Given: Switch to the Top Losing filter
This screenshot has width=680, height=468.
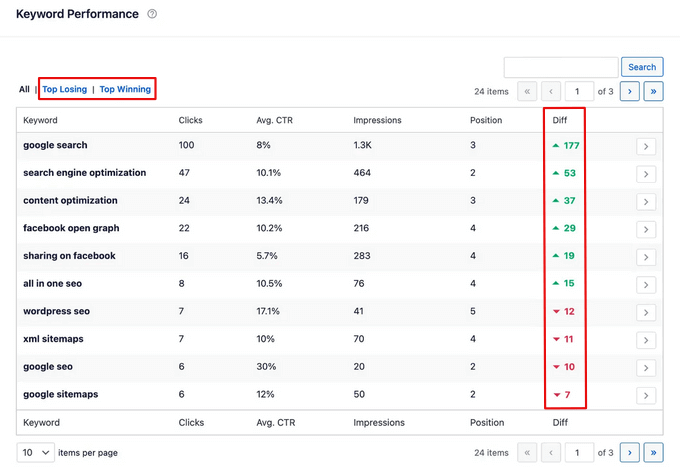Looking at the screenshot, I should [x=64, y=89].
